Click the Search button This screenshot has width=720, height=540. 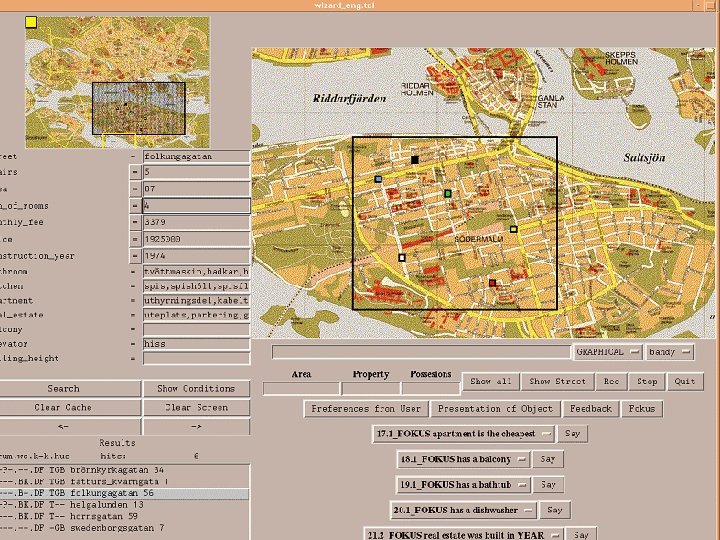coord(70,388)
